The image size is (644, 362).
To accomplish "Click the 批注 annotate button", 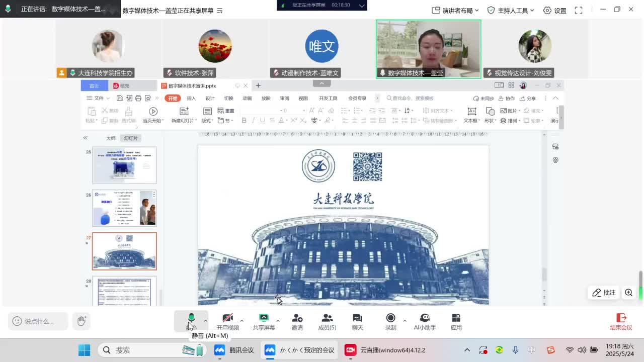I will (x=604, y=293).
